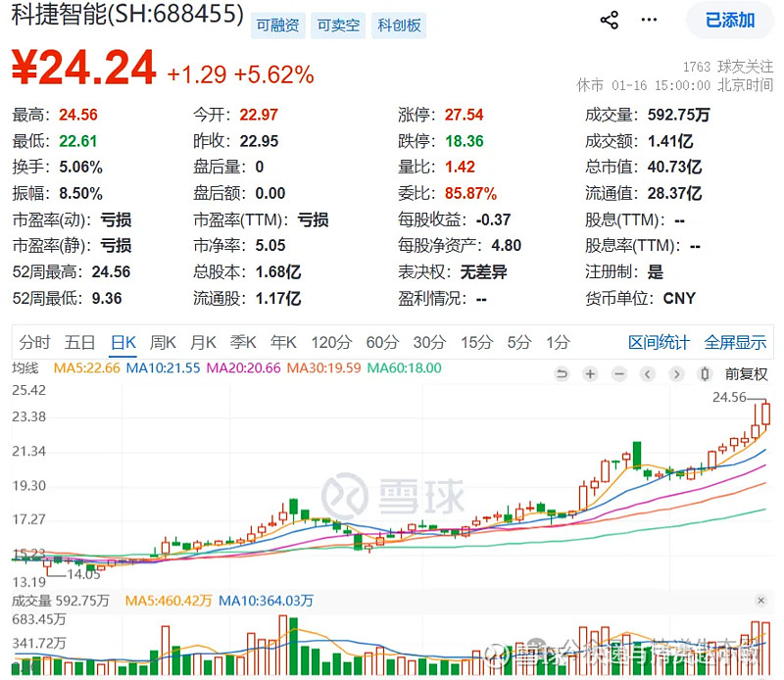784x680 pixels.
Task: Toggle the 可融资 (marginable) badge
Action: point(277,25)
